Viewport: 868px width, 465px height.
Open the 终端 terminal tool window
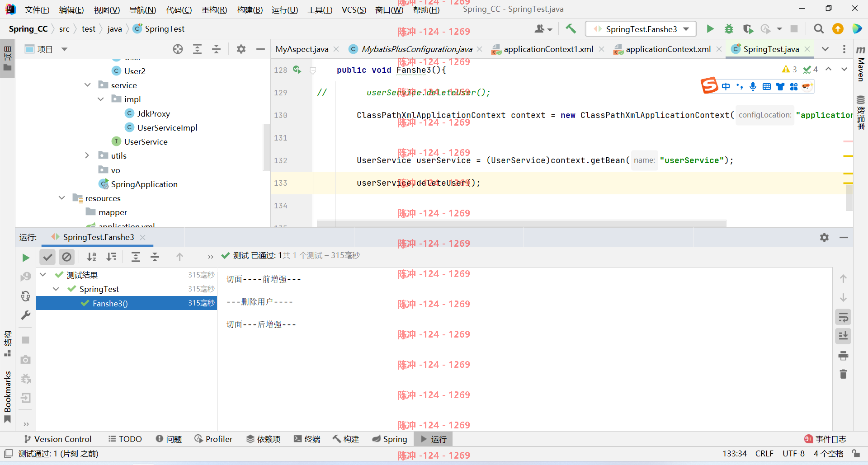[307, 439]
